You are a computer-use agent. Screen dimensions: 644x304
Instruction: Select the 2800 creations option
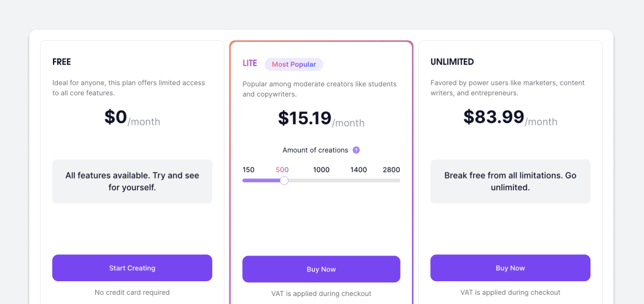pos(391,170)
